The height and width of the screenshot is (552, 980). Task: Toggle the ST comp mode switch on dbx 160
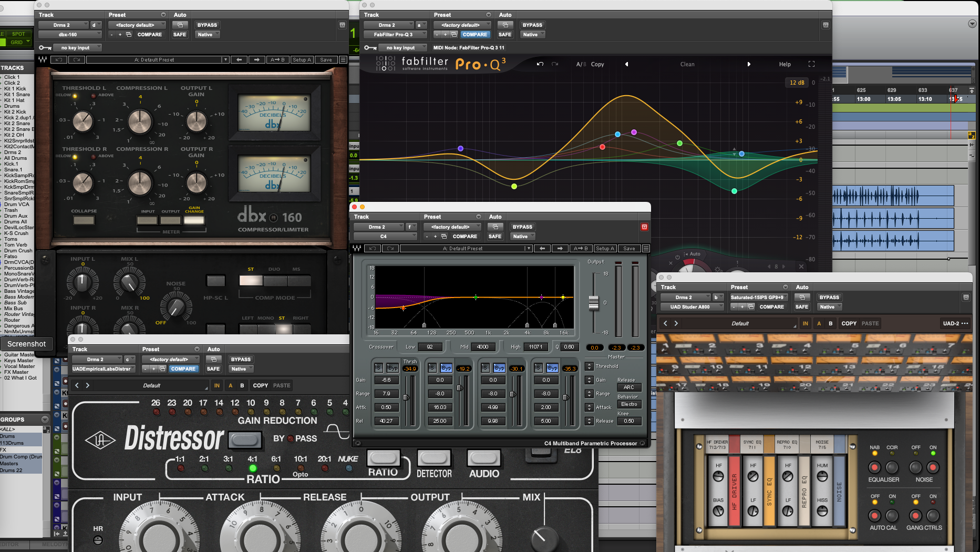251,280
